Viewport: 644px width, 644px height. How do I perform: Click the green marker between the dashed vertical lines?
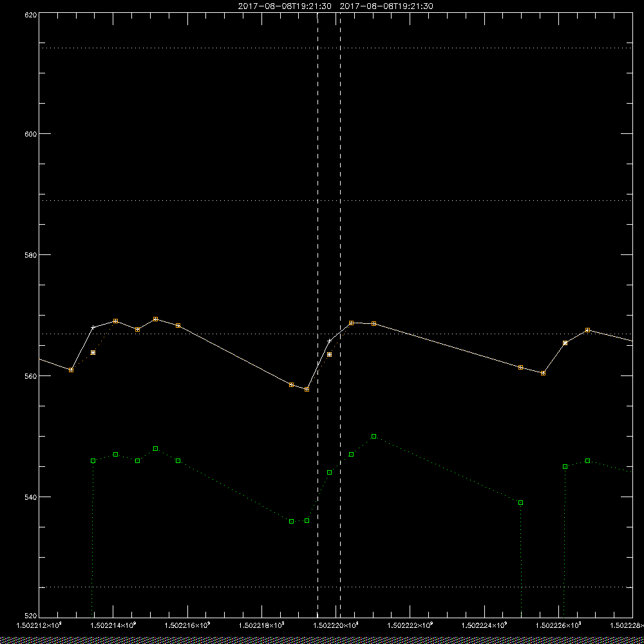pyautogui.click(x=329, y=472)
